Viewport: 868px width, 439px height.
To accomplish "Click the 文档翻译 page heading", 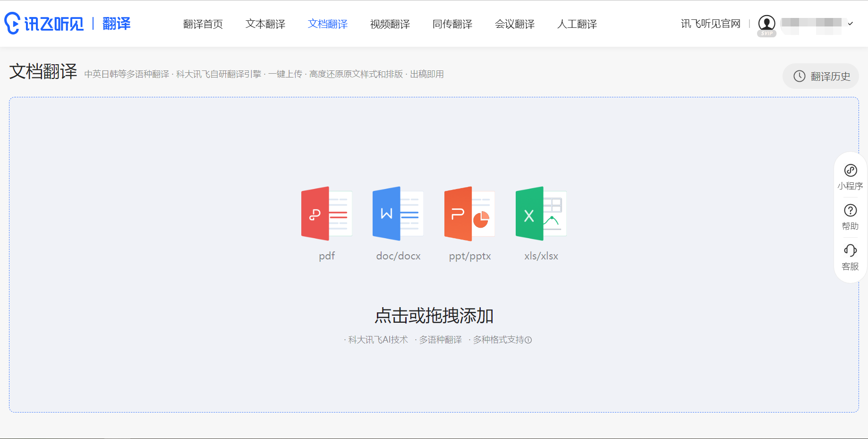I will [x=43, y=71].
